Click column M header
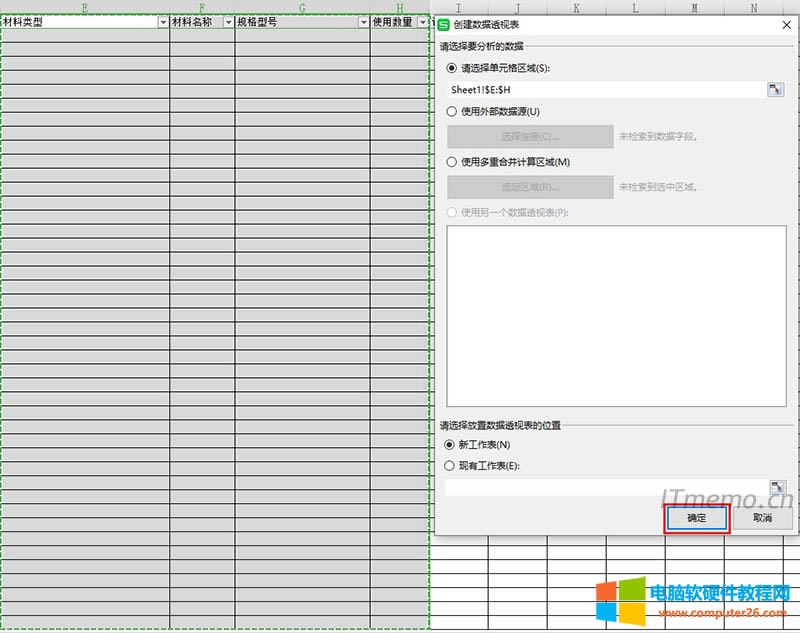 [694, 8]
